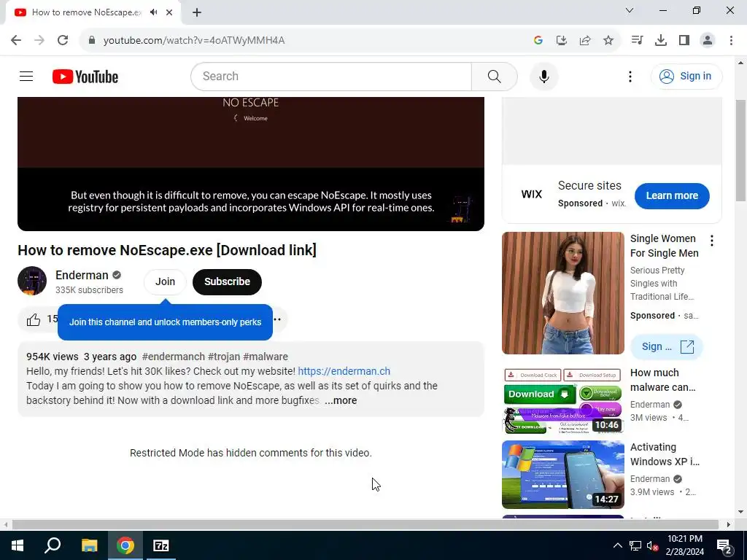Click the #trojan hashtag

[x=224, y=357]
